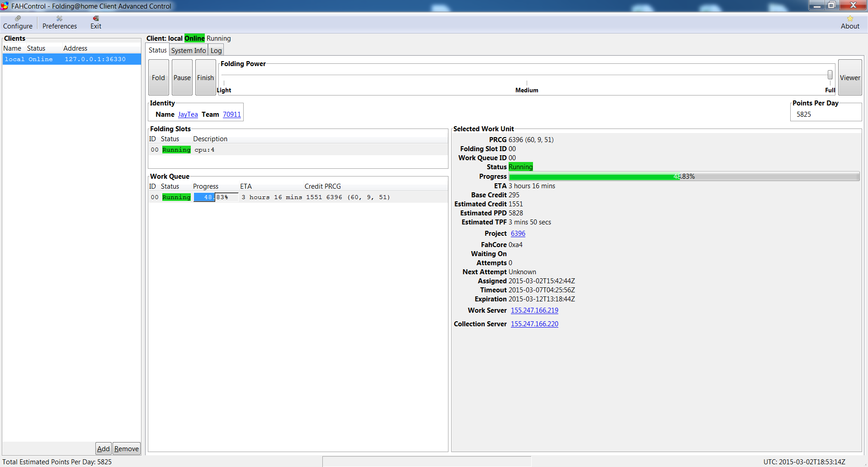Click the Add client button

[104, 448]
